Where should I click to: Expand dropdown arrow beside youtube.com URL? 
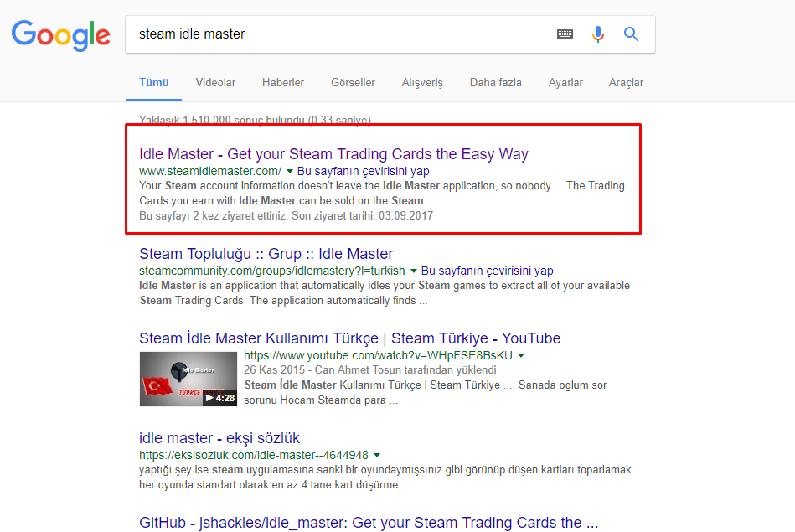pos(521,355)
